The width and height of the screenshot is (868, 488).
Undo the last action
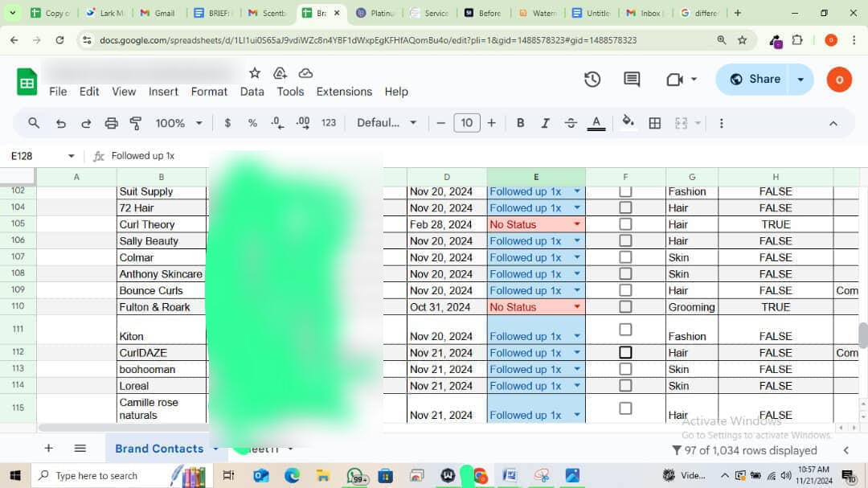[x=61, y=123]
